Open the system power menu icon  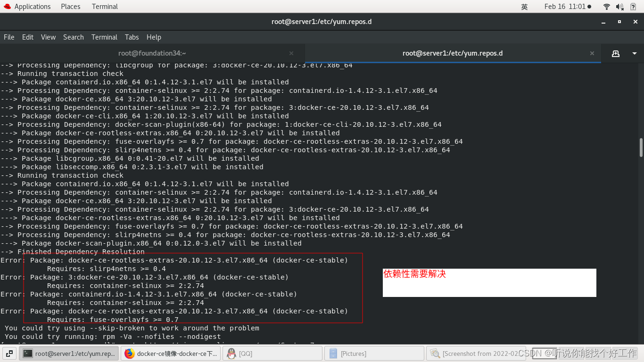[634, 7]
